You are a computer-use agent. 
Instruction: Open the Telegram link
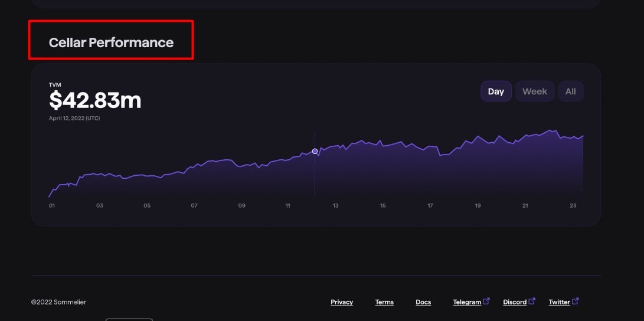coord(467,302)
